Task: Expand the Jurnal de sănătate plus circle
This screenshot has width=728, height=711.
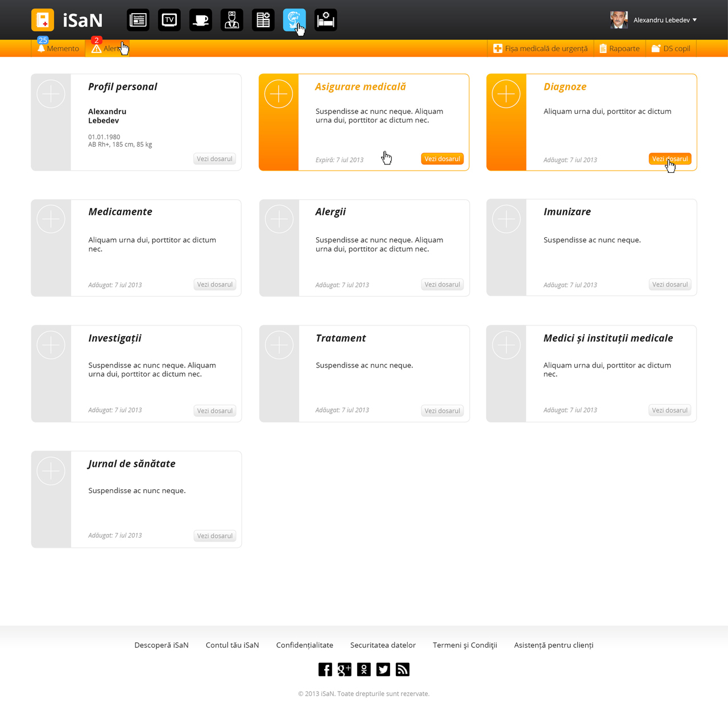Action: pyautogui.click(x=51, y=471)
